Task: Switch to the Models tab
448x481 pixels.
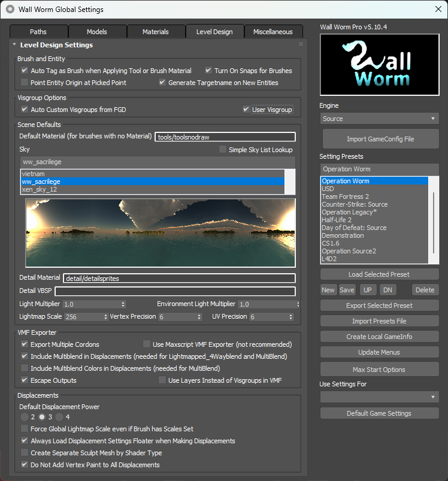Action: click(97, 32)
